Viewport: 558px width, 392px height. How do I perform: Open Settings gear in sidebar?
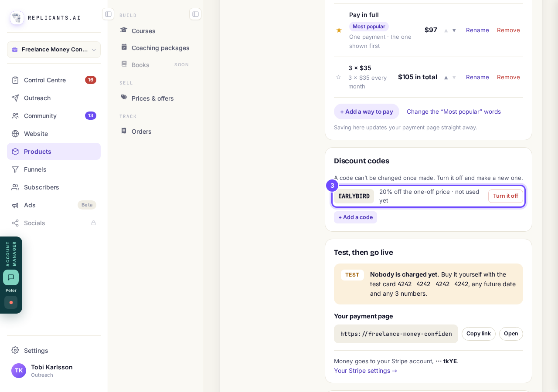pyautogui.click(x=15, y=350)
